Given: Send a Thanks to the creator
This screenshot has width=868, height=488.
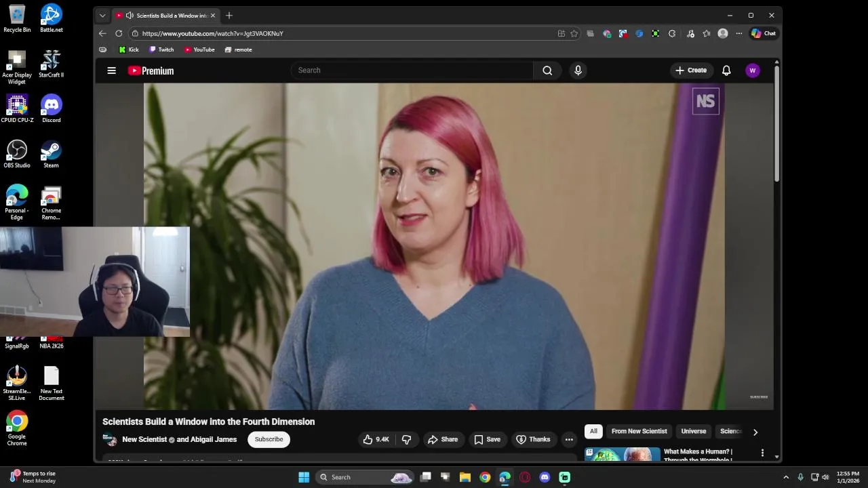Looking at the screenshot, I should (533, 439).
